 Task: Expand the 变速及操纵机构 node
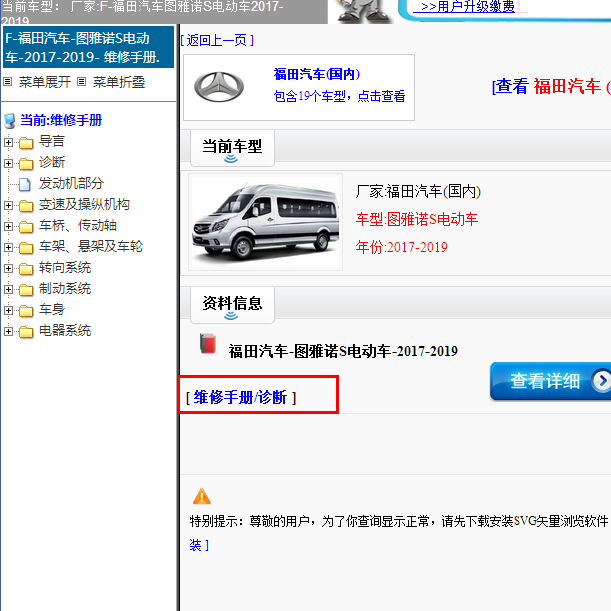pos(8,205)
